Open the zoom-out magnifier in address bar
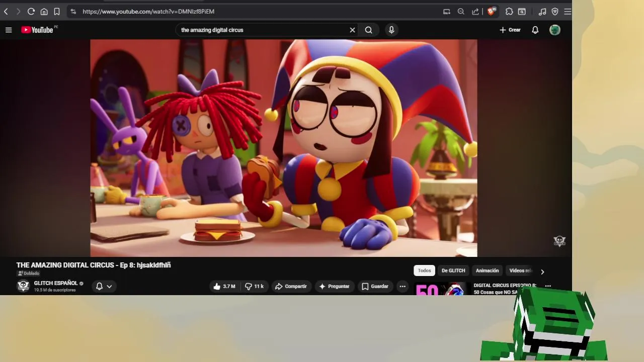 tap(461, 11)
